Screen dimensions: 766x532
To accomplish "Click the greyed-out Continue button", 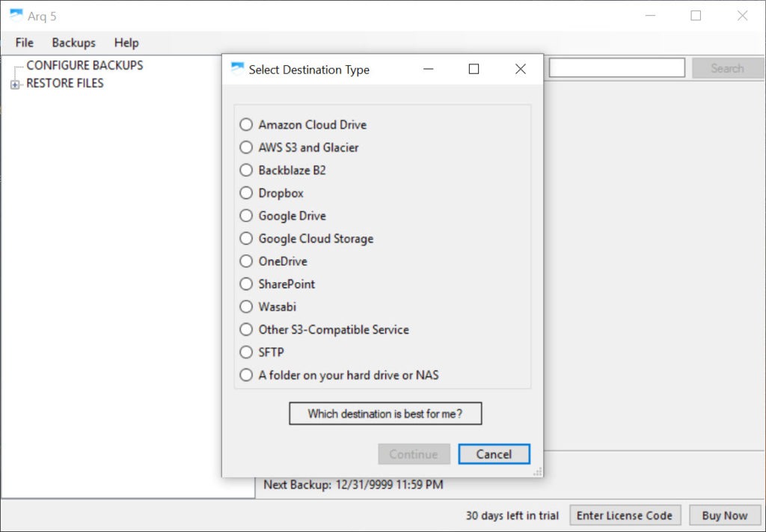I will point(414,454).
